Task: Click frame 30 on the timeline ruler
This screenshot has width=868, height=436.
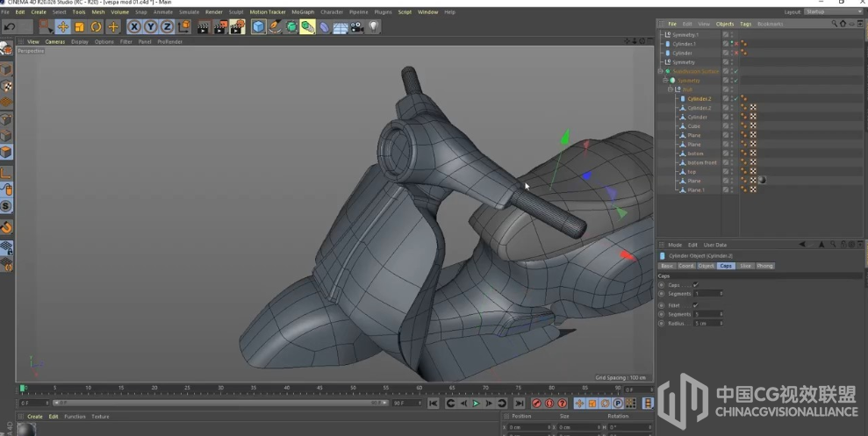Action: click(220, 388)
